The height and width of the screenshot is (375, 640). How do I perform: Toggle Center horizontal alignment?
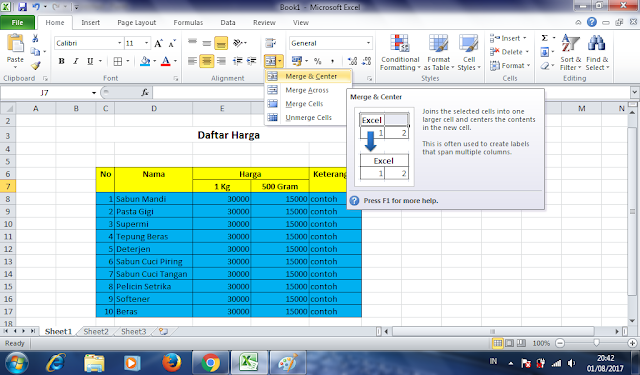pos(207,61)
